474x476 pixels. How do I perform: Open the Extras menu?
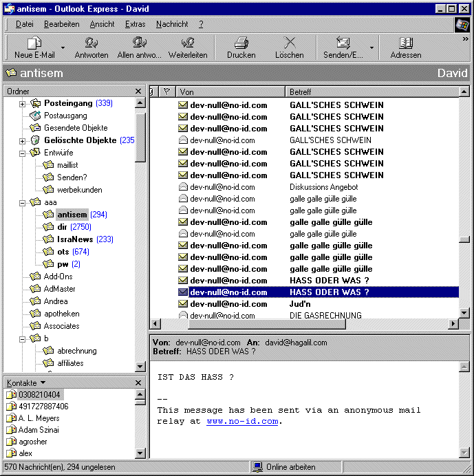(135, 24)
